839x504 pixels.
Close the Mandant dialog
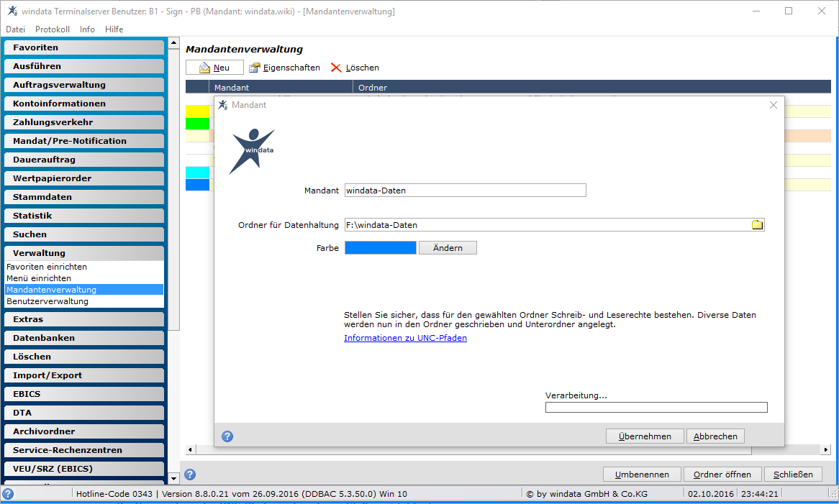(x=774, y=105)
